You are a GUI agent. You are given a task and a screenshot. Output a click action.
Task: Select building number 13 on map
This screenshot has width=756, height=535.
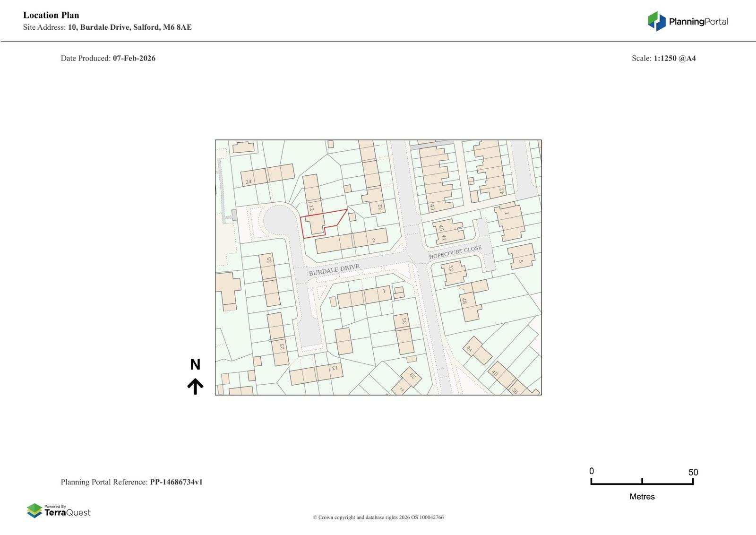(x=335, y=368)
